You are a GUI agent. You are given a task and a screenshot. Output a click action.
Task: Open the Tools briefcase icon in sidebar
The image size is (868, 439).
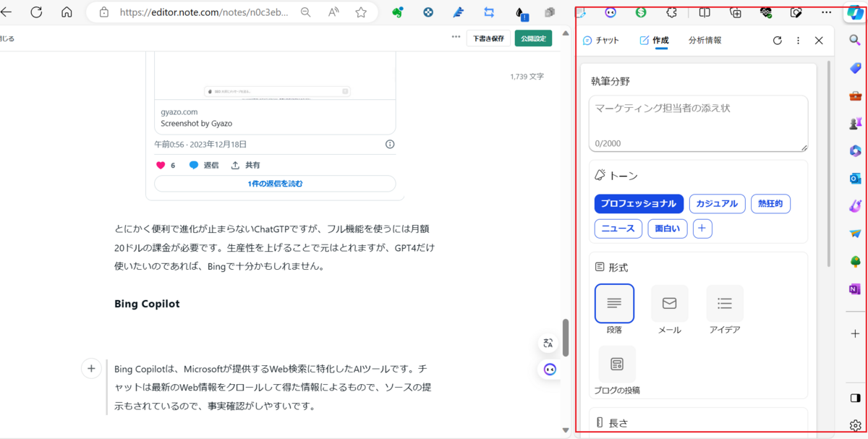[855, 95]
